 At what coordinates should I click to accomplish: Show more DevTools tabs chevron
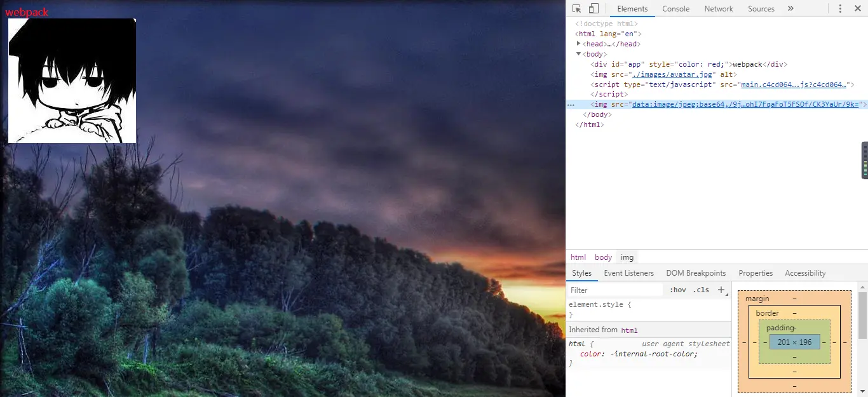[790, 9]
